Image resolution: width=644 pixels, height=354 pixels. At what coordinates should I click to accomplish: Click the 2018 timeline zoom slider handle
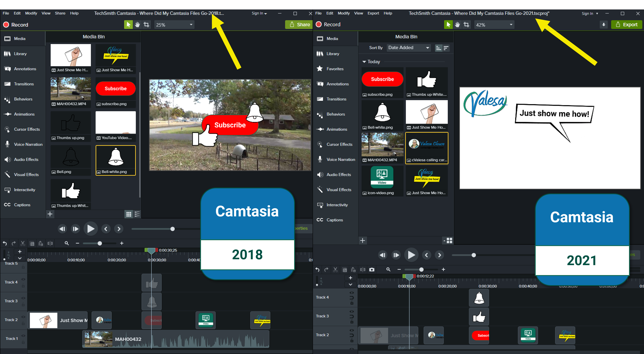tap(100, 243)
